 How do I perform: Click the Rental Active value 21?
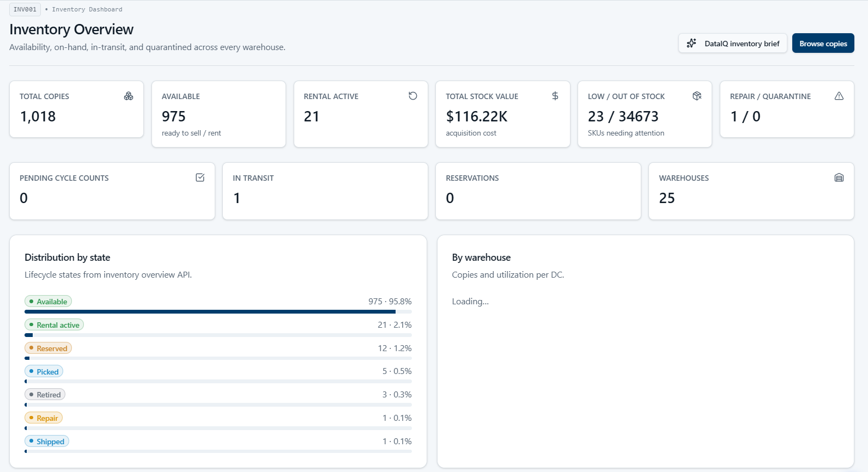[312, 117]
